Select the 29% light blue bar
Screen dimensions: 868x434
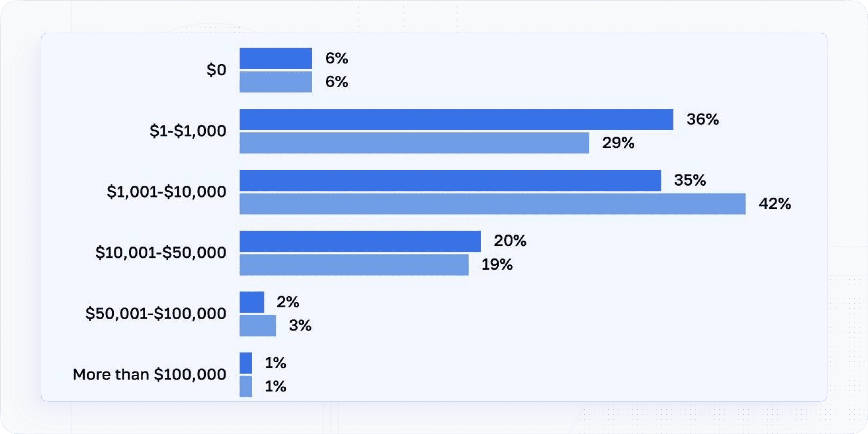tap(415, 143)
